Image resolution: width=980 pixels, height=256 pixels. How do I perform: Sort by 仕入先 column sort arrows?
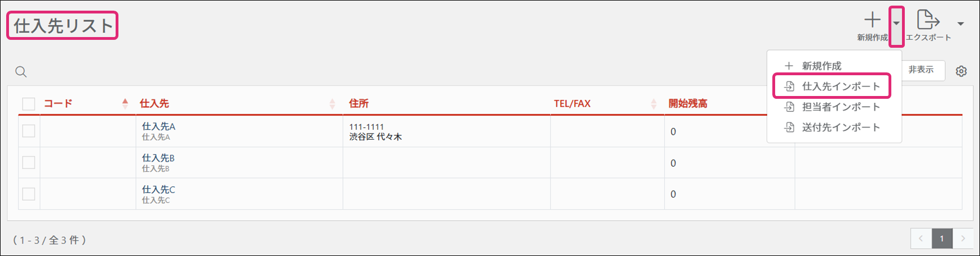(332, 104)
